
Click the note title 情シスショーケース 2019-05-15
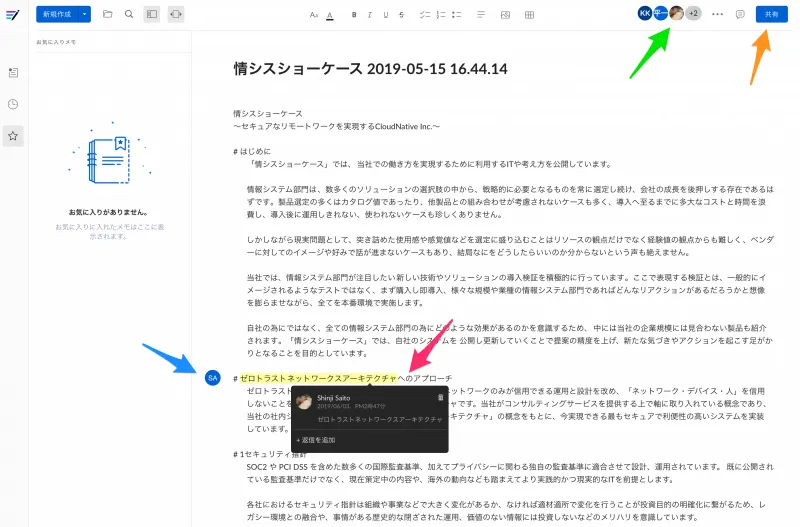(x=370, y=69)
